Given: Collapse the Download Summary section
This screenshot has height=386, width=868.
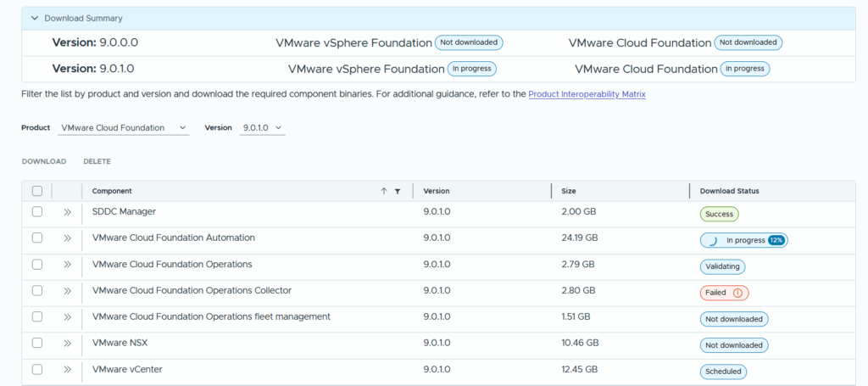Looking at the screenshot, I should (x=34, y=18).
